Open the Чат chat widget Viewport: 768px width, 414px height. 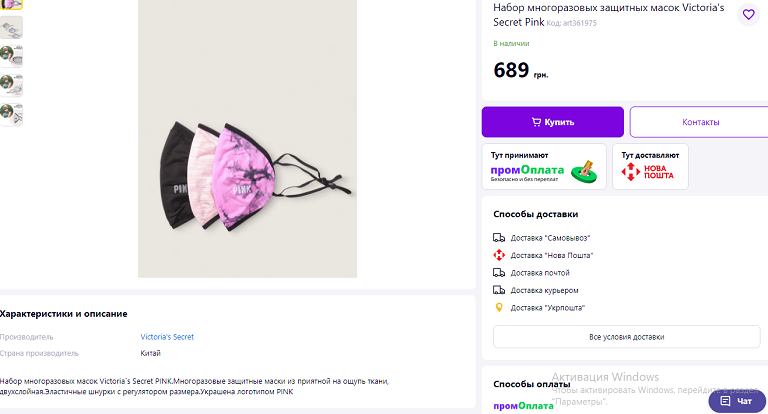point(737,401)
